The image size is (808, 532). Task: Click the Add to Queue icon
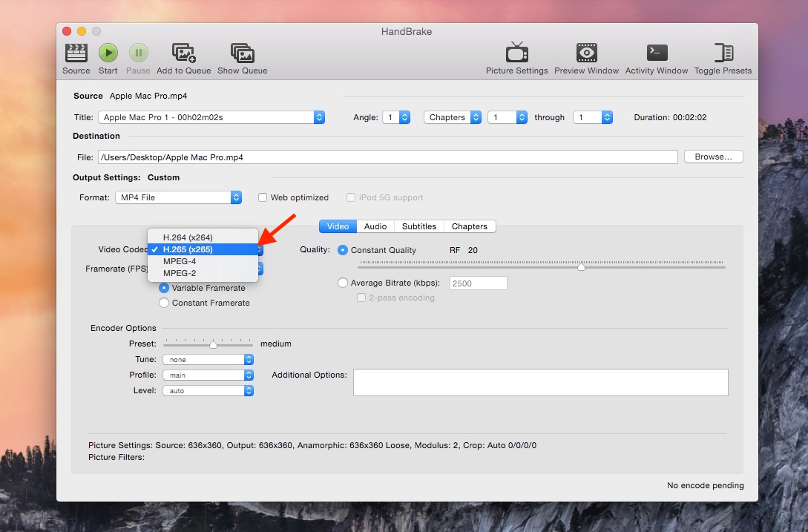pyautogui.click(x=183, y=53)
